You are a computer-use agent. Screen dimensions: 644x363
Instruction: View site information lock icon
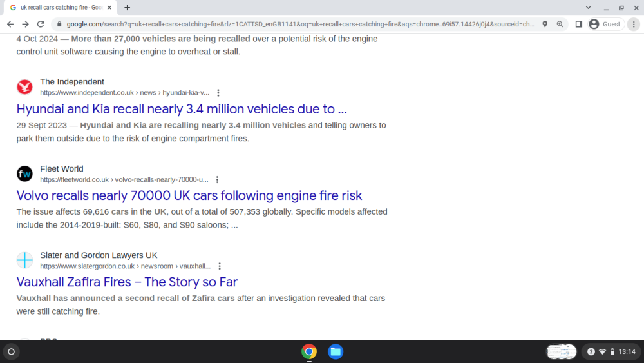pos(59,25)
